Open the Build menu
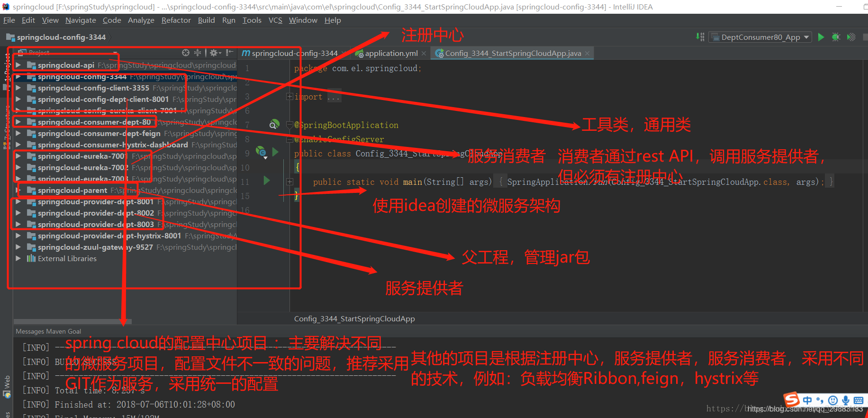Screen dimensions: 868x418 (x=206, y=20)
